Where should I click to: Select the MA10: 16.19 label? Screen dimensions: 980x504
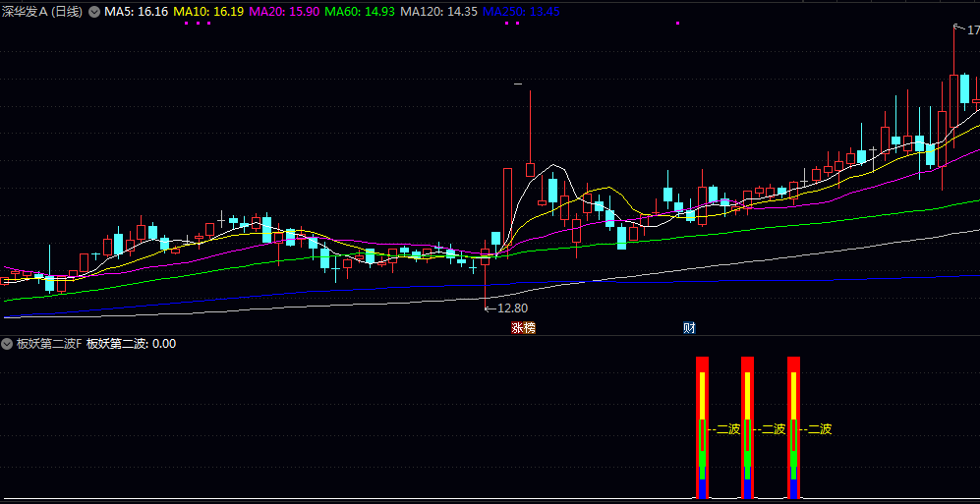point(208,12)
